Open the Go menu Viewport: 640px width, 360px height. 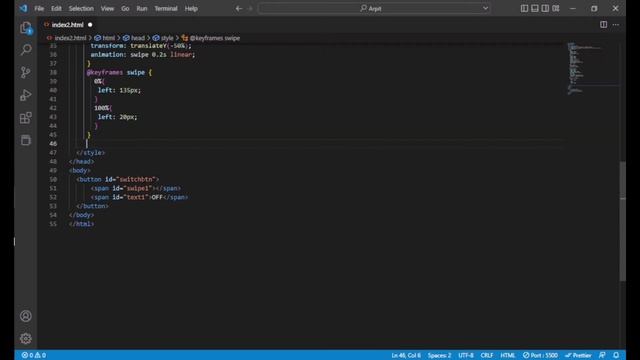point(125,9)
